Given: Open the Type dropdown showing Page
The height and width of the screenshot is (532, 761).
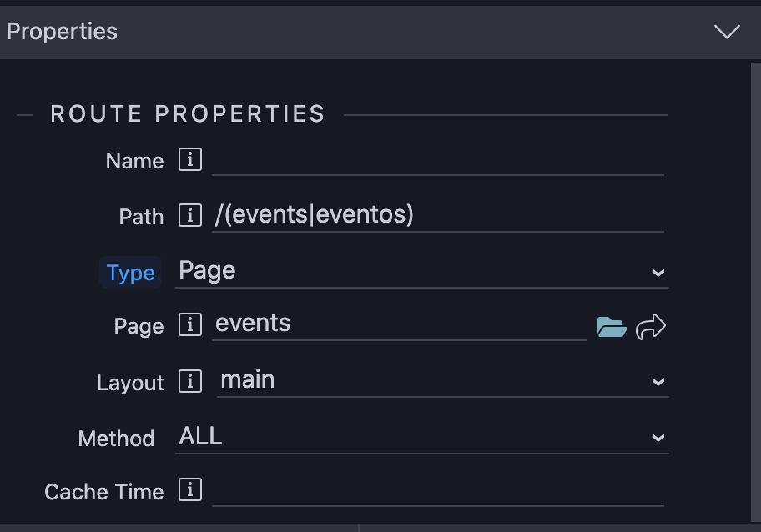Looking at the screenshot, I should pos(421,272).
